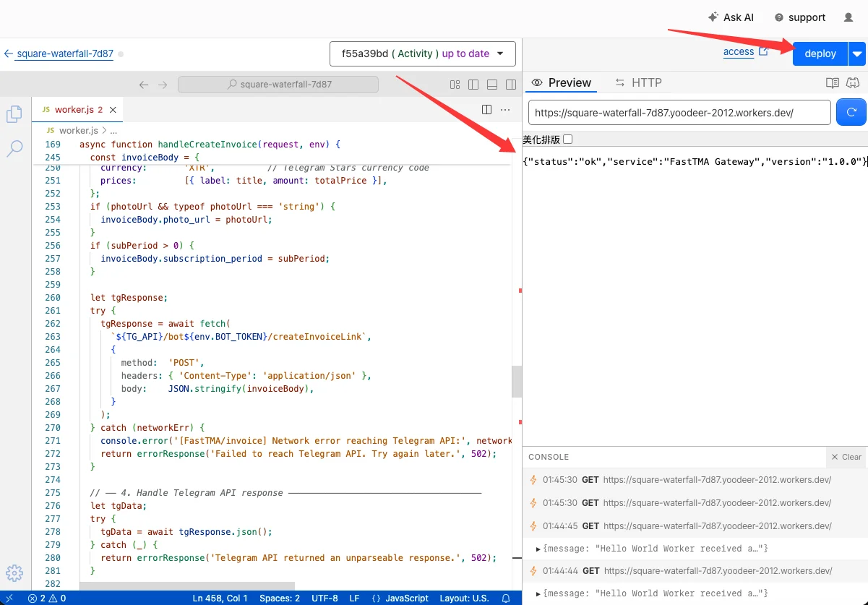The image size is (868, 605).
Task: Click the blue deploy button
Action: coord(820,53)
